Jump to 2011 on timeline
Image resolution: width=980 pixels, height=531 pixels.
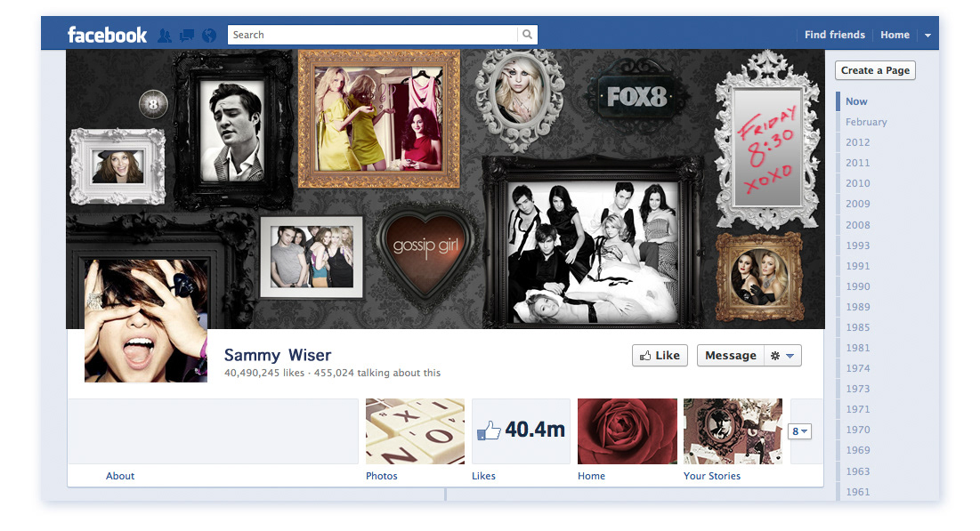[x=857, y=163]
